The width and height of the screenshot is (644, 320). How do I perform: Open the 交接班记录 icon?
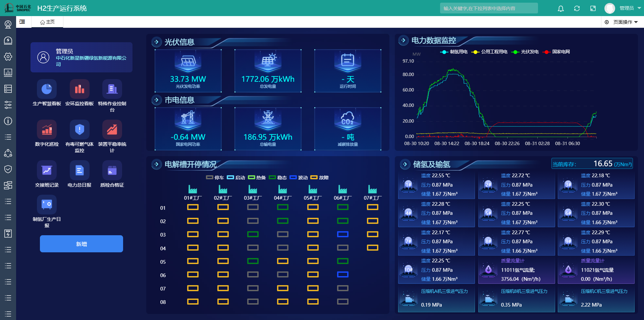(x=47, y=171)
